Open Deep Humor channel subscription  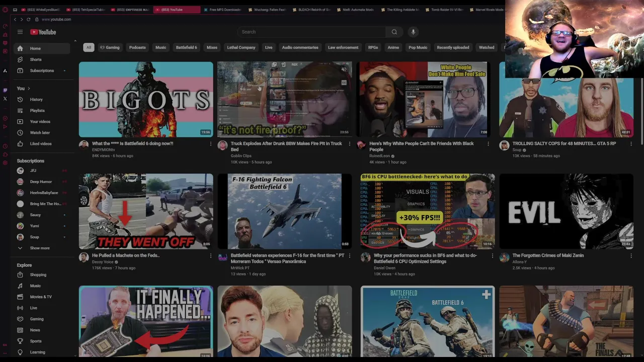click(43, 182)
